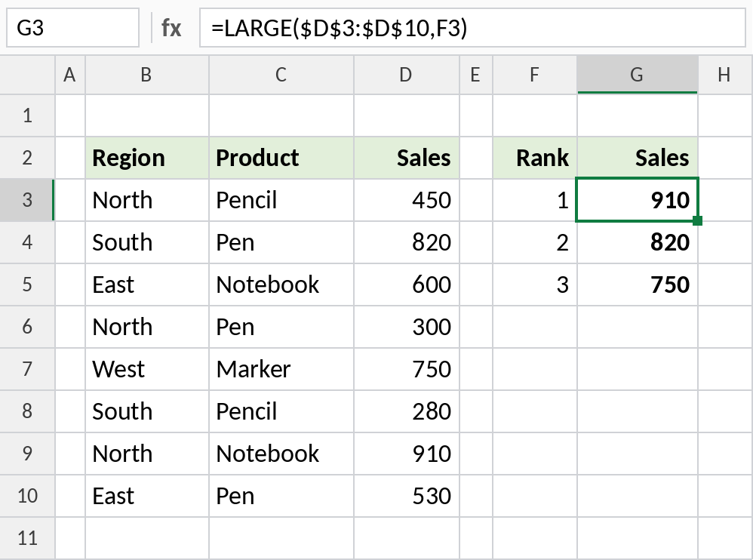Select row 4 header

coord(27,242)
